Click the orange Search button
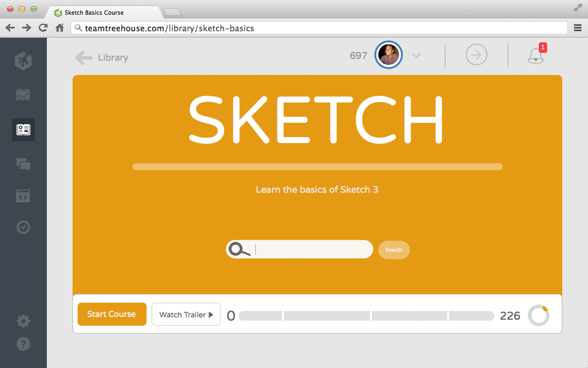 (x=394, y=250)
